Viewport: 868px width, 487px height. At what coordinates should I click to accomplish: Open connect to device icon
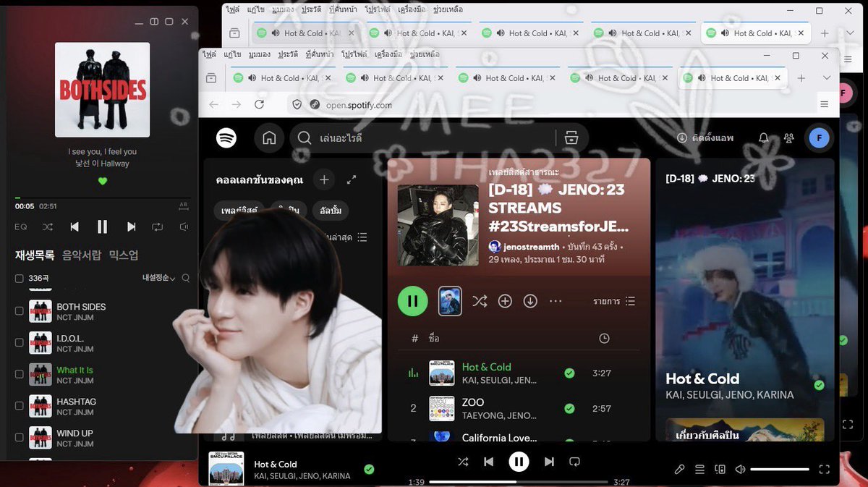720,469
